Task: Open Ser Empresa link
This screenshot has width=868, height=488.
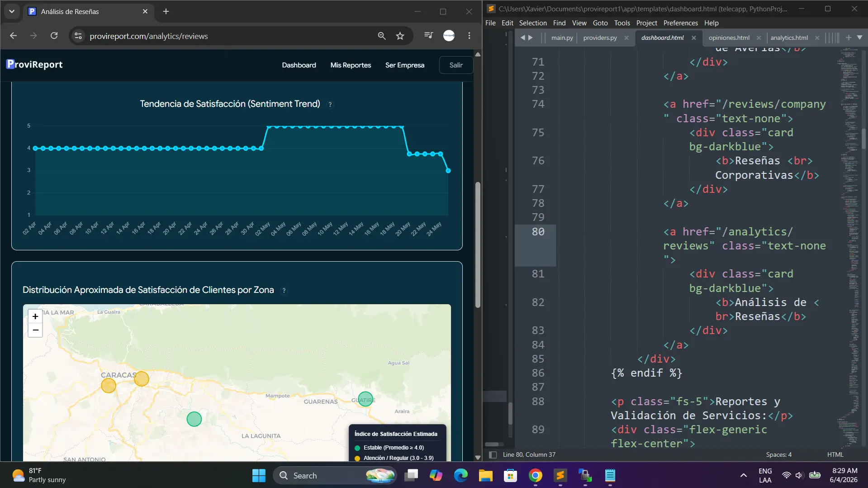Action: (404, 65)
